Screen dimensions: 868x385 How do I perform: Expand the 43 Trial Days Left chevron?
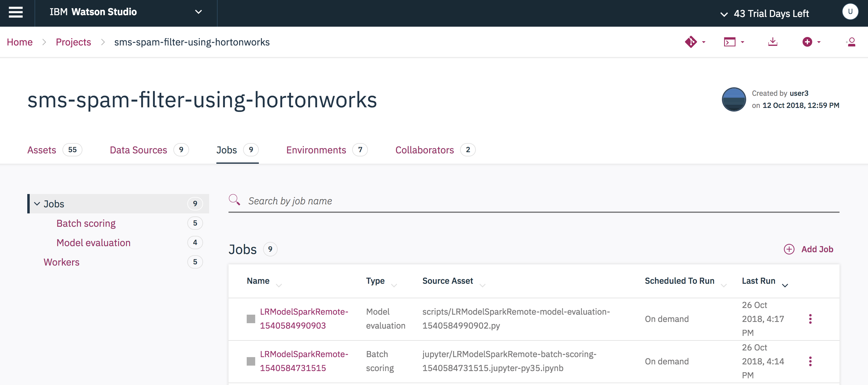point(724,14)
